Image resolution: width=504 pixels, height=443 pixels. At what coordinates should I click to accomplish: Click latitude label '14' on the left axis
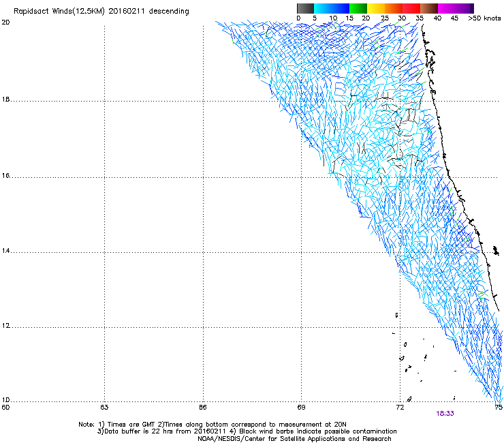pos(5,251)
